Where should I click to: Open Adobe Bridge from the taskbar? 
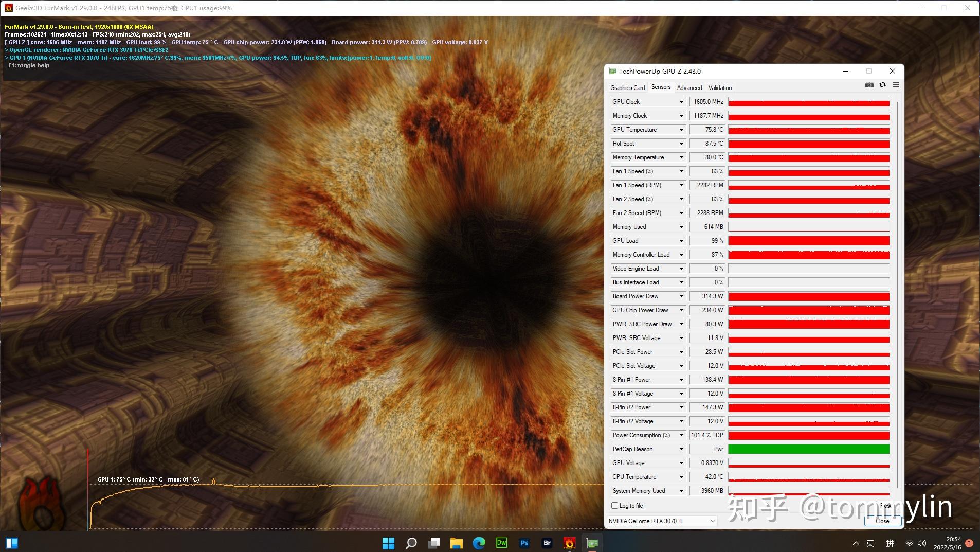tap(547, 543)
